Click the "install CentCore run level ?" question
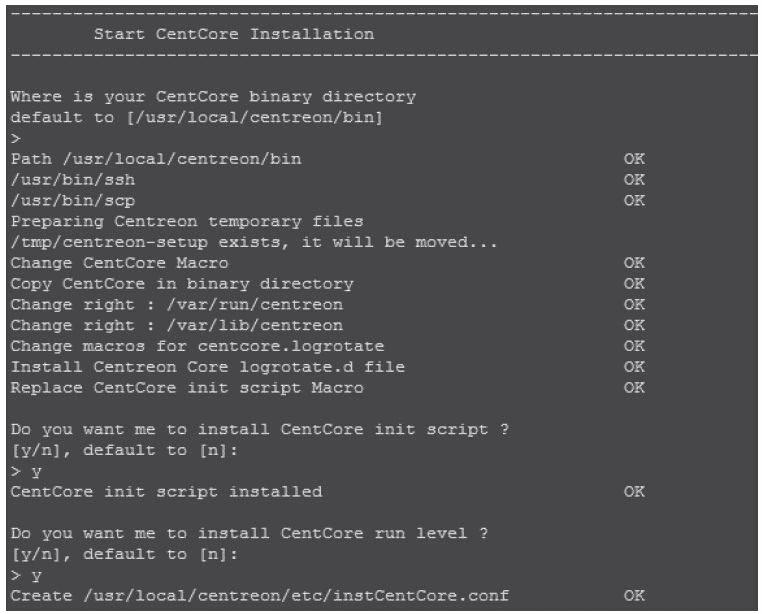Image resolution: width=762 pixels, height=614 pixels. coord(250,533)
